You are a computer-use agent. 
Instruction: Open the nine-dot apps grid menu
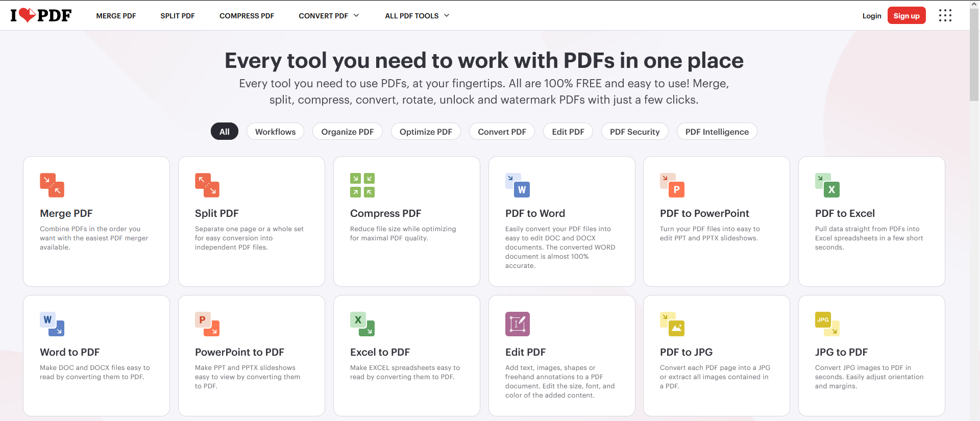click(x=945, y=15)
